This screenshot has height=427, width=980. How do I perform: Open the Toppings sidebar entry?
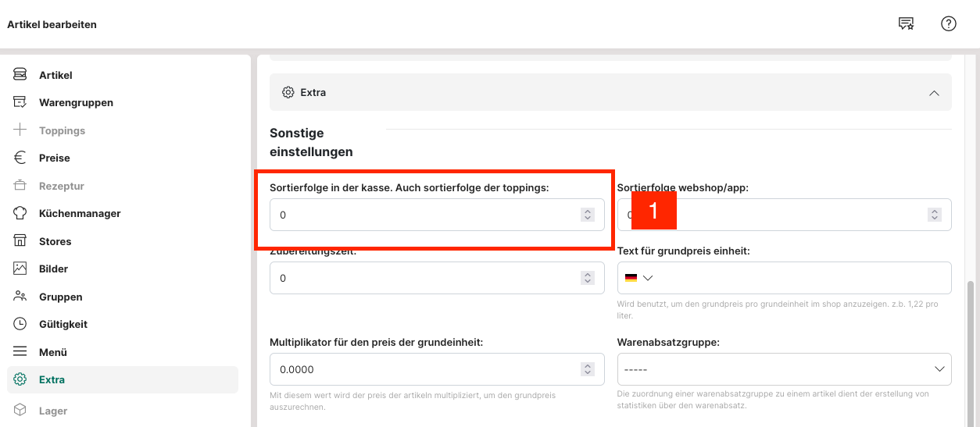point(62,130)
